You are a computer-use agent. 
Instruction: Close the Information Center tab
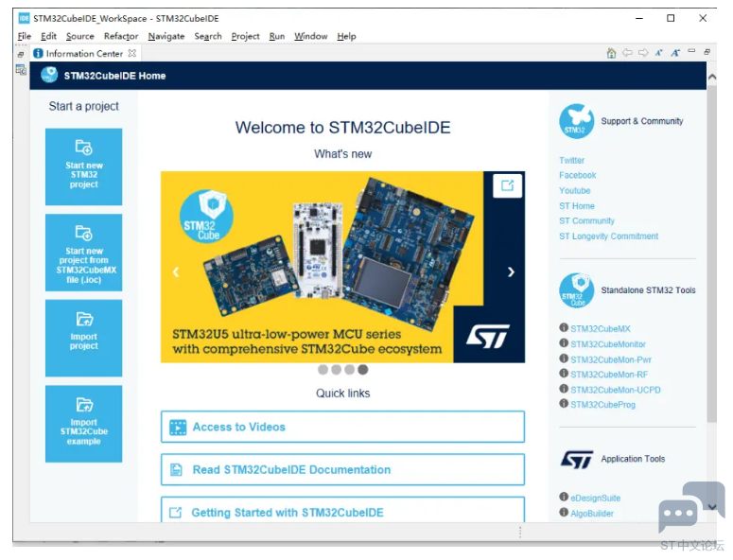pyautogui.click(x=132, y=54)
